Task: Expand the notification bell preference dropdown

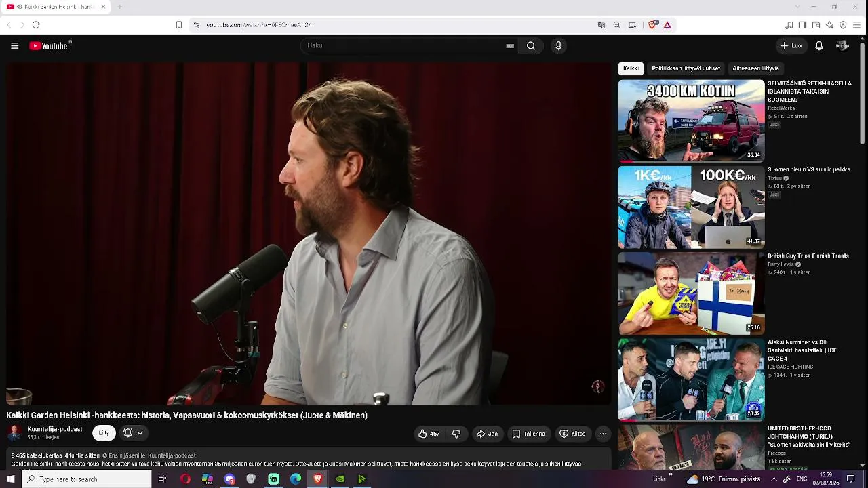Action: click(133, 433)
